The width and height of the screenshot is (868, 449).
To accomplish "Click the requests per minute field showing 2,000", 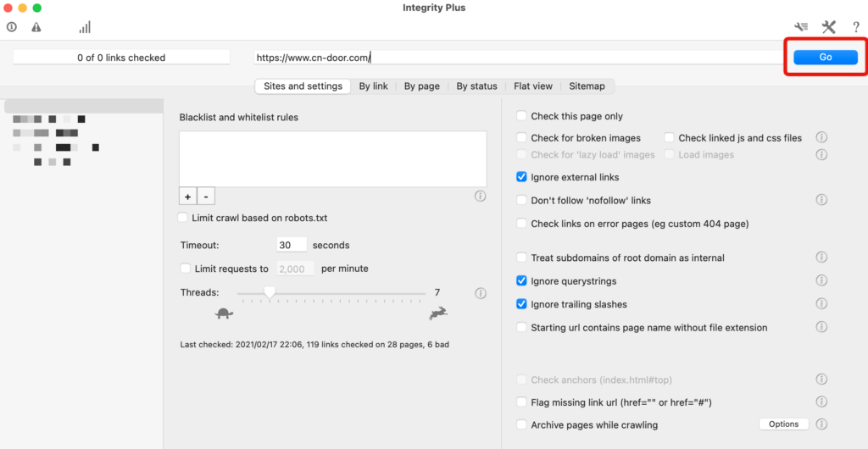I will [x=296, y=269].
